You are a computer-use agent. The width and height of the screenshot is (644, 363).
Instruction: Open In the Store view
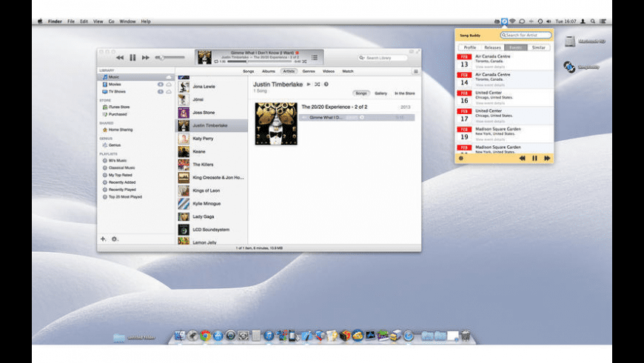pyautogui.click(x=405, y=93)
